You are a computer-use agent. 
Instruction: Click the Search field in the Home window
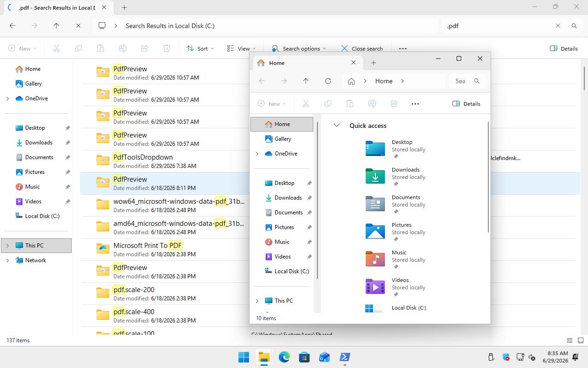(460, 81)
